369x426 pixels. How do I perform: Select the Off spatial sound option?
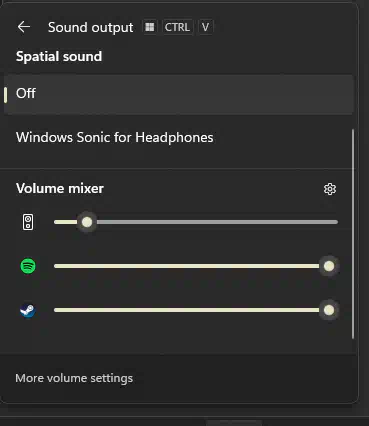(x=178, y=94)
